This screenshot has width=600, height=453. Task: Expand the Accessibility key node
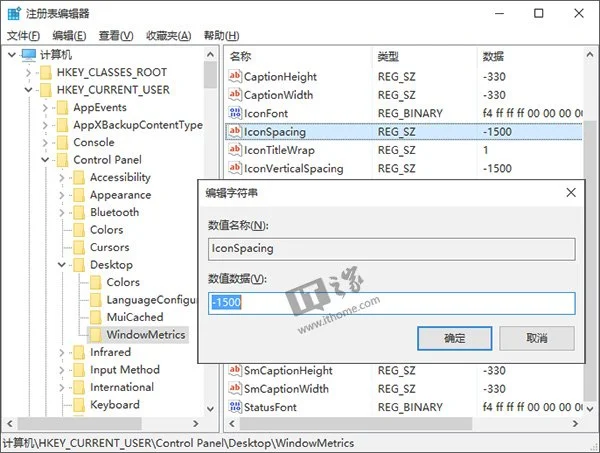(x=61, y=178)
